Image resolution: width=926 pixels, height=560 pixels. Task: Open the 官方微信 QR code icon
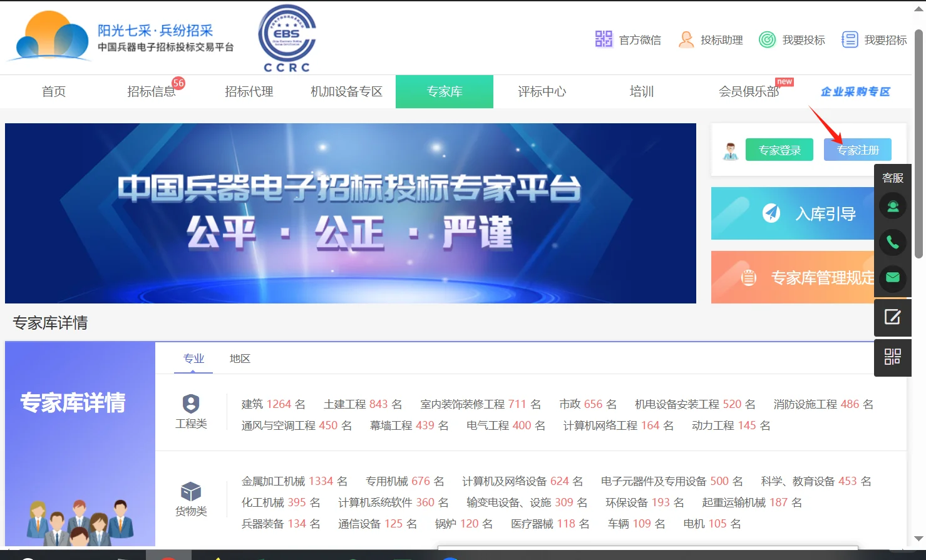click(603, 39)
